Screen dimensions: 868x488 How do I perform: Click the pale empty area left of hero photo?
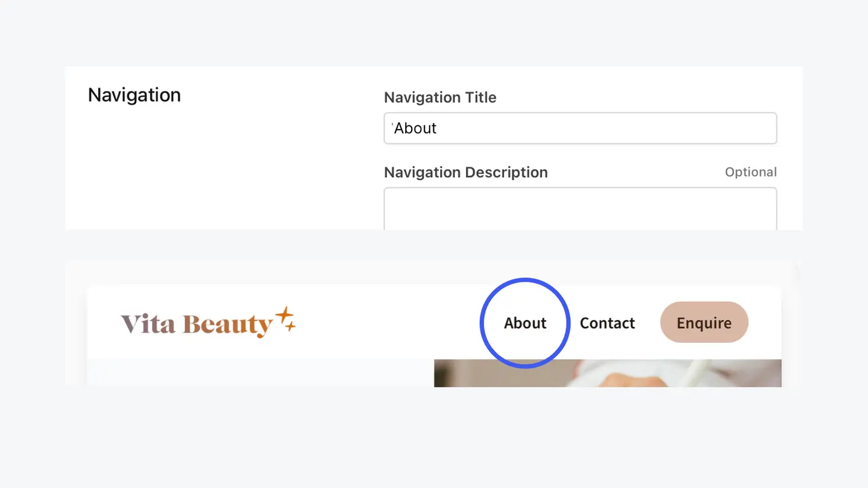(259, 372)
